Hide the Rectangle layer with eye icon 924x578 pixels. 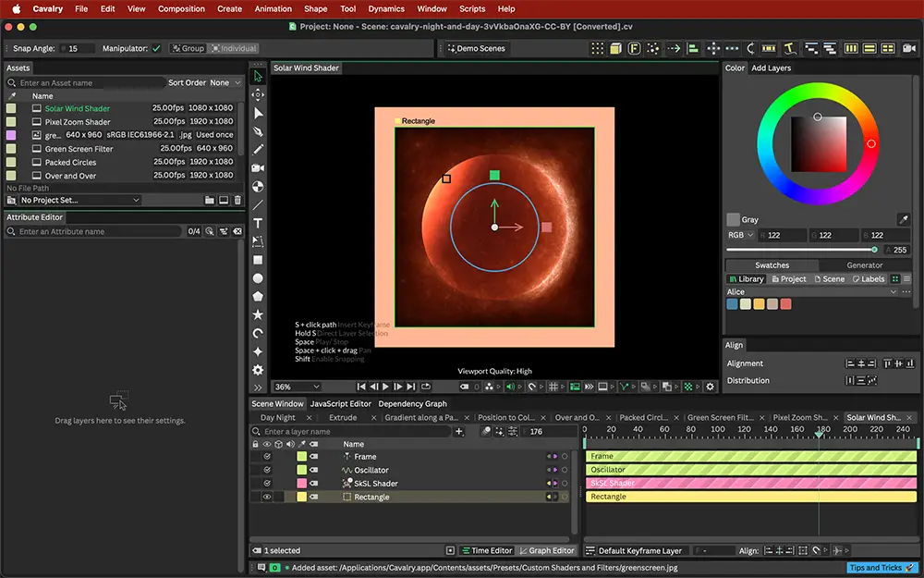pyautogui.click(x=267, y=498)
